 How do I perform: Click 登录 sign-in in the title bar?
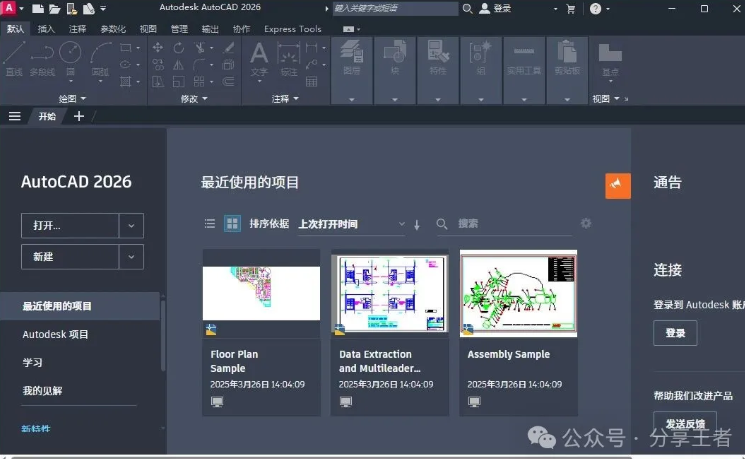(495, 9)
